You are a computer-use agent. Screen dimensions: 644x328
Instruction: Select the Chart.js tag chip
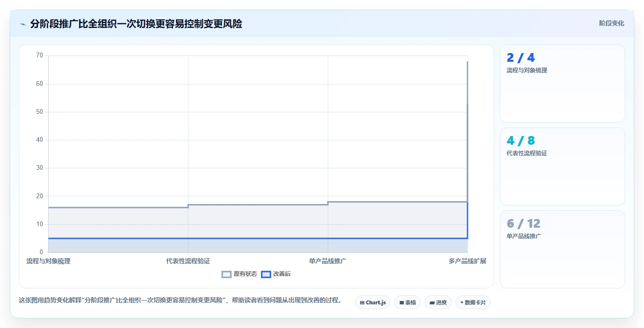tap(373, 302)
